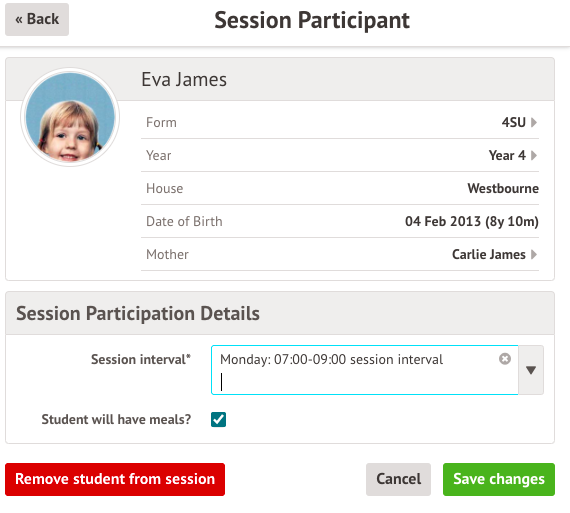Uncheck Student will have meals checkbox
This screenshot has width=570, height=513.
(218, 419)
